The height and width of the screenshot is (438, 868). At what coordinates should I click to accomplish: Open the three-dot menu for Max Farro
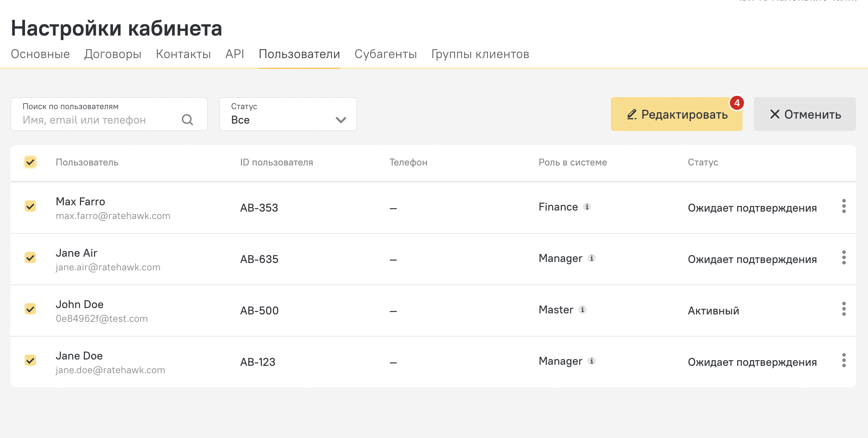coord(844,206)
